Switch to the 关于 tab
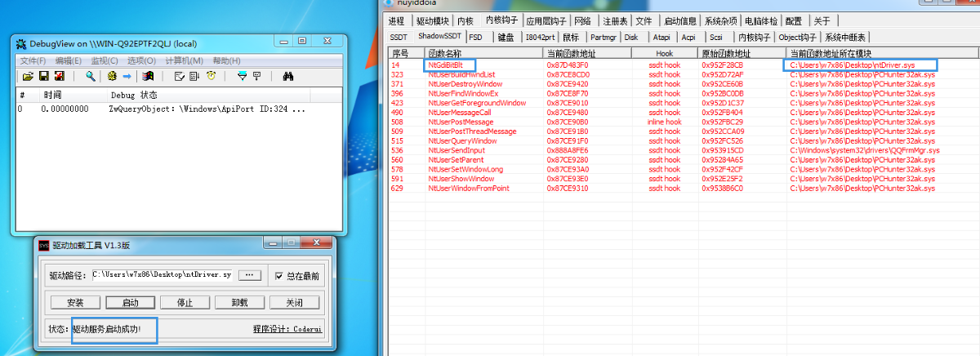Viewport: 980px width, 356px height. click(822, 21)
